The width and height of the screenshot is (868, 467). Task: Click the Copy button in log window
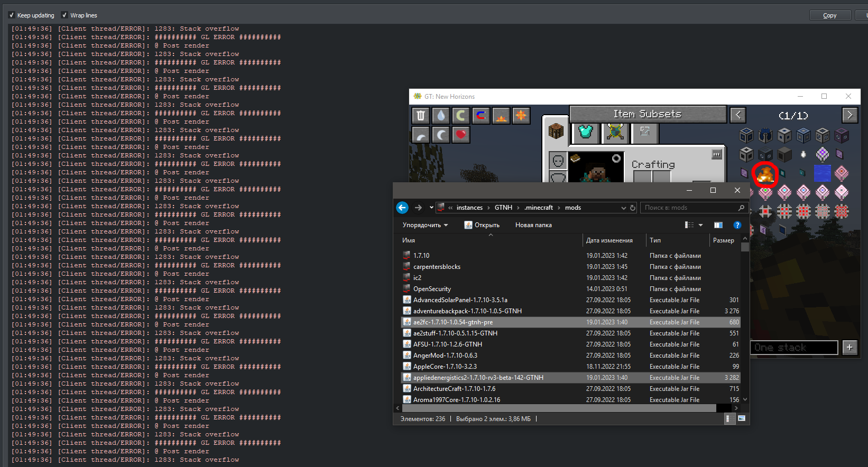(x=830, y=15)
